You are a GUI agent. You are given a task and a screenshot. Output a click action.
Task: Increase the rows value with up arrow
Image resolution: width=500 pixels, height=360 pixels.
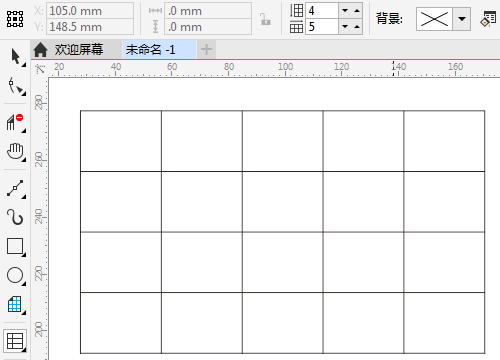click(x=357, y=11)
